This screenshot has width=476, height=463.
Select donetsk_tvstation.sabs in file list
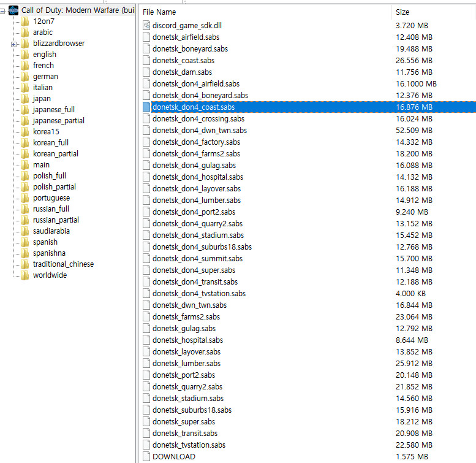click(x=189, y=445)
